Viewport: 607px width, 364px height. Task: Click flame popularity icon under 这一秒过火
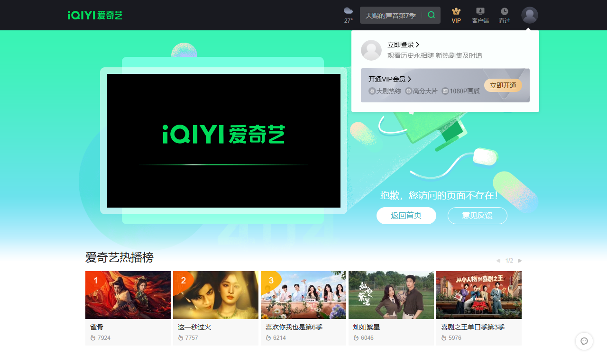tap(181, 338)
